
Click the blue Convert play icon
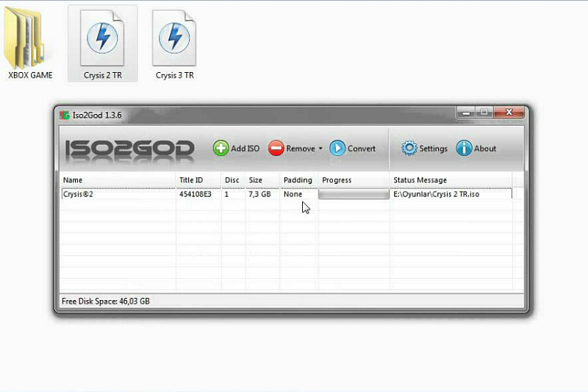pyautogui.click(x=337, y=148)
